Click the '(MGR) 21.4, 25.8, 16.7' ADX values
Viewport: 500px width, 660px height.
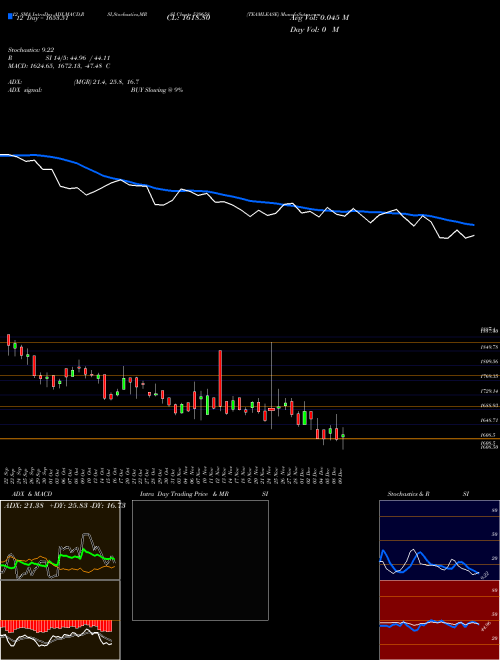point(106,82)
